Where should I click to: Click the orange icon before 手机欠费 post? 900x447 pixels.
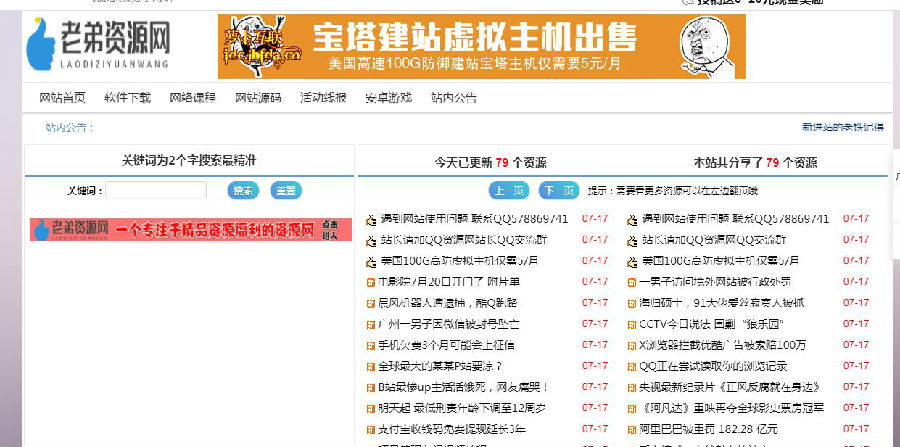[x=371, y=345]
